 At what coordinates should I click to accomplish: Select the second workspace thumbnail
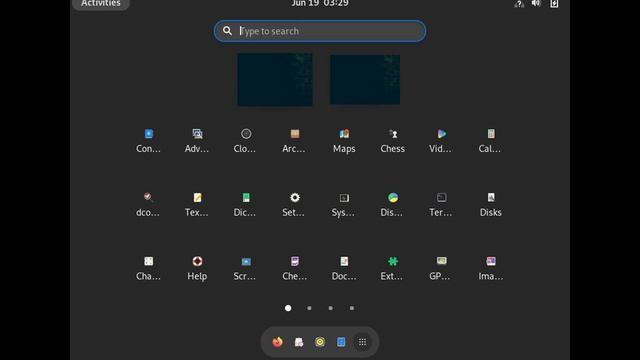365,80
